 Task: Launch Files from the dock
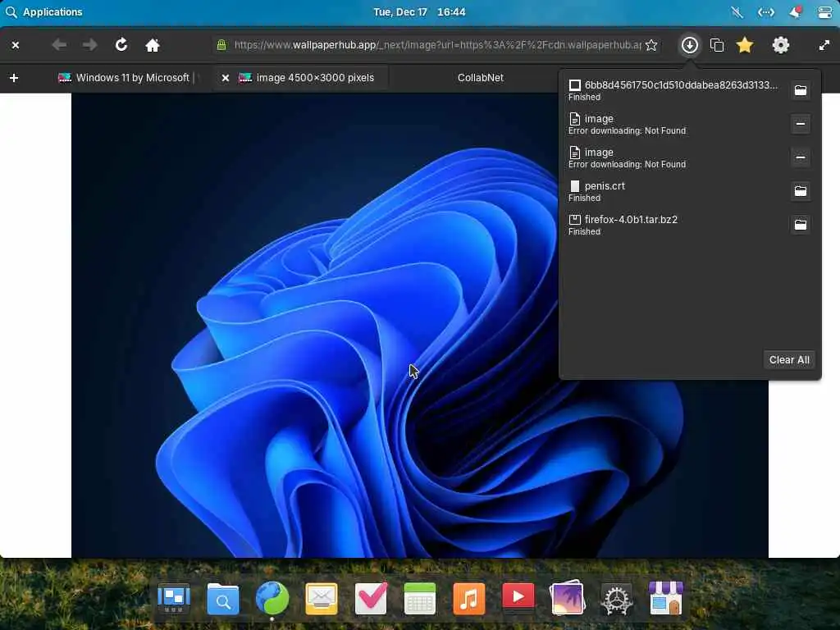(x=223, y=598)
